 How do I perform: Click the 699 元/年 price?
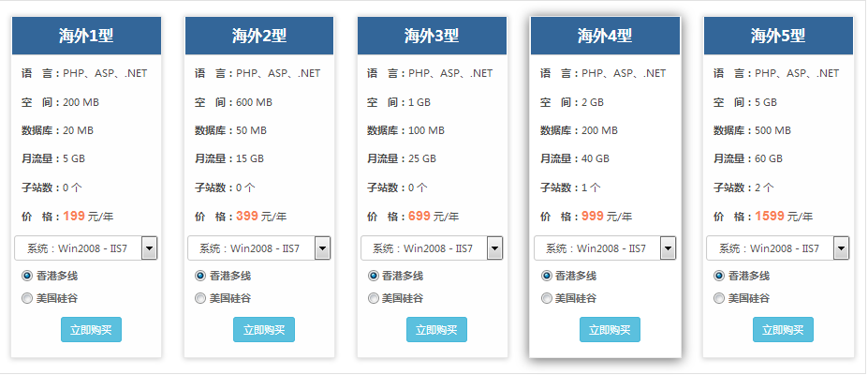[x=434, y=216]
